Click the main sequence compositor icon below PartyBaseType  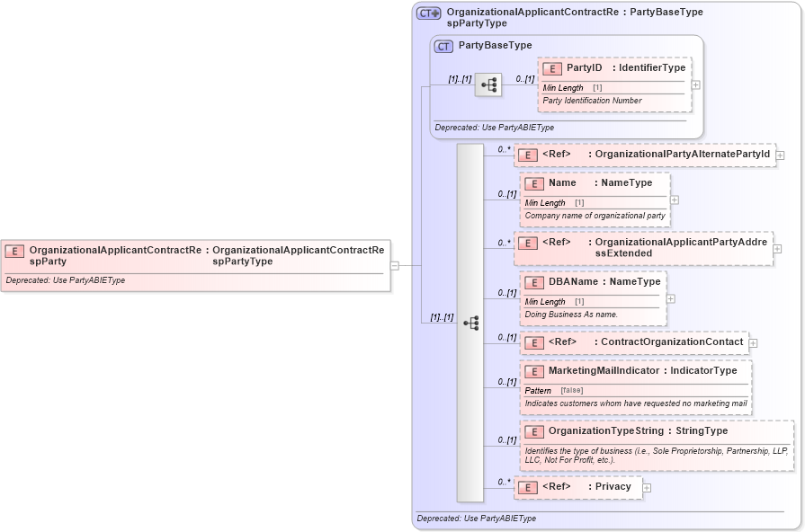tap(471, 322)
